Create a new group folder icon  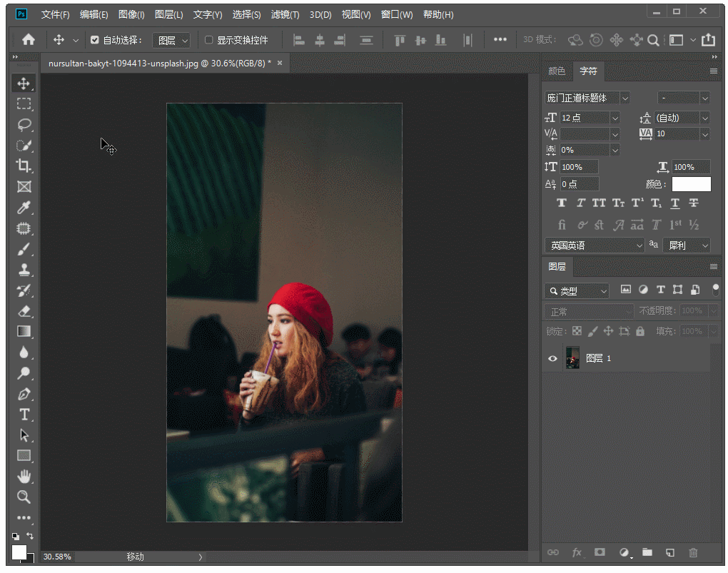click(x=647, y=552)
